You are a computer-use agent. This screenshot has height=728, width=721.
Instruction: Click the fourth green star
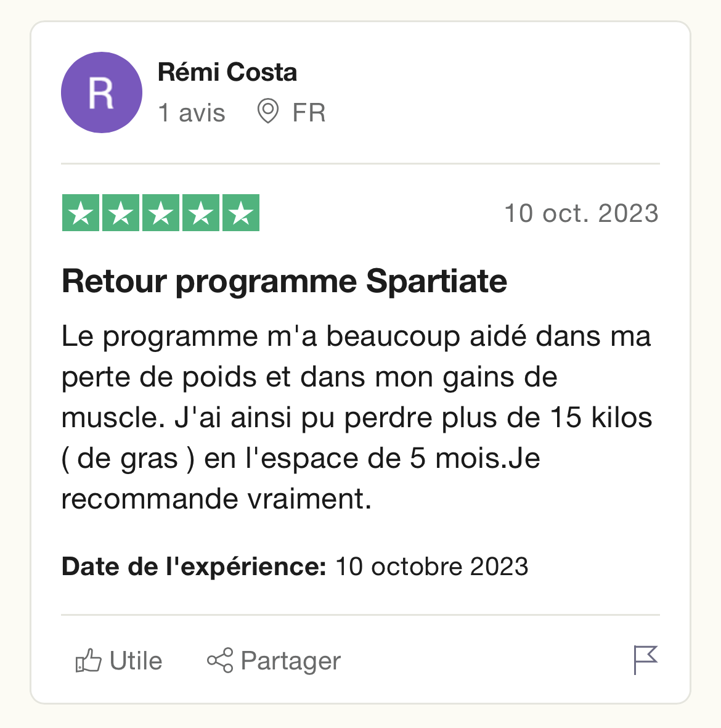coord(201,213)
